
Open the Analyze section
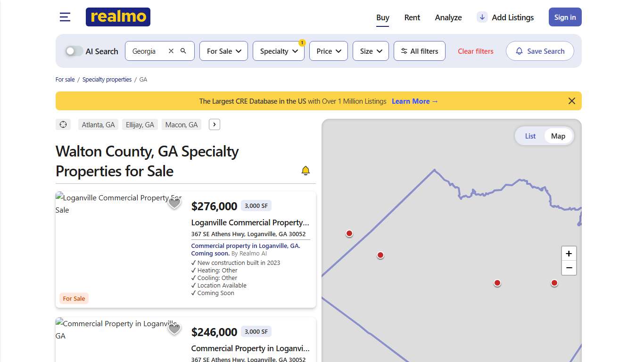click(448, 17)
